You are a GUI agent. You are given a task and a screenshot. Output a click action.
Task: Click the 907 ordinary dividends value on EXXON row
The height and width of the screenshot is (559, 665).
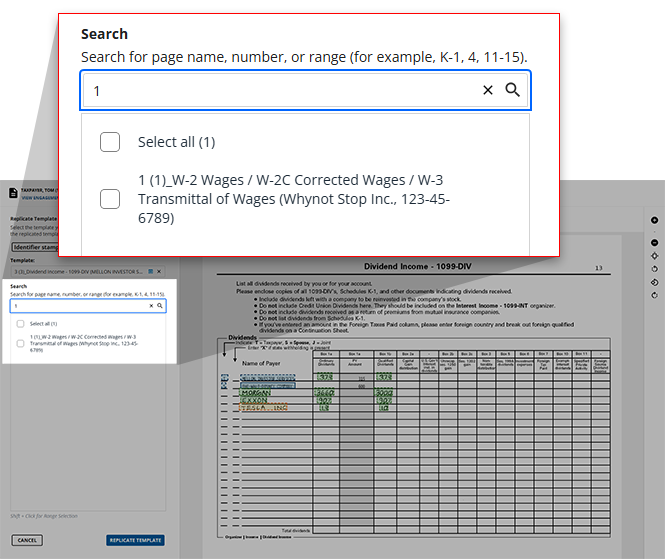325,400
